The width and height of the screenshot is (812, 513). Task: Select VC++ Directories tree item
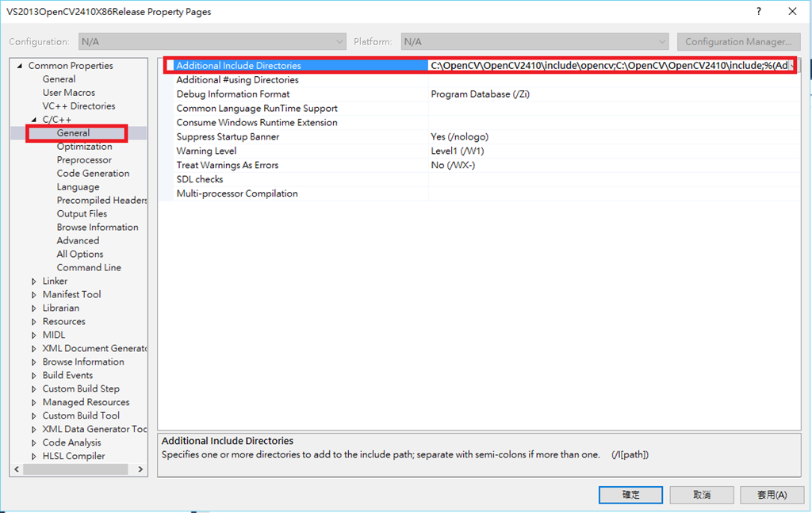(79, 106)
